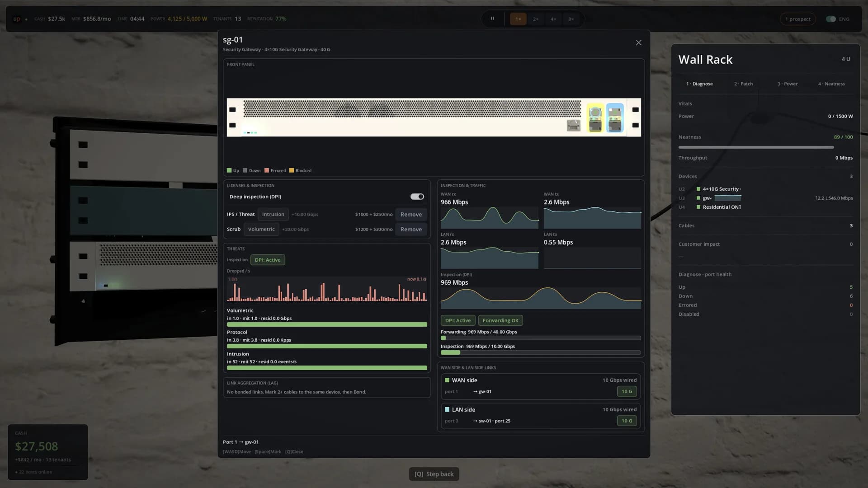Click the DPI: Active badge under Inspection graph

(458, 320)
